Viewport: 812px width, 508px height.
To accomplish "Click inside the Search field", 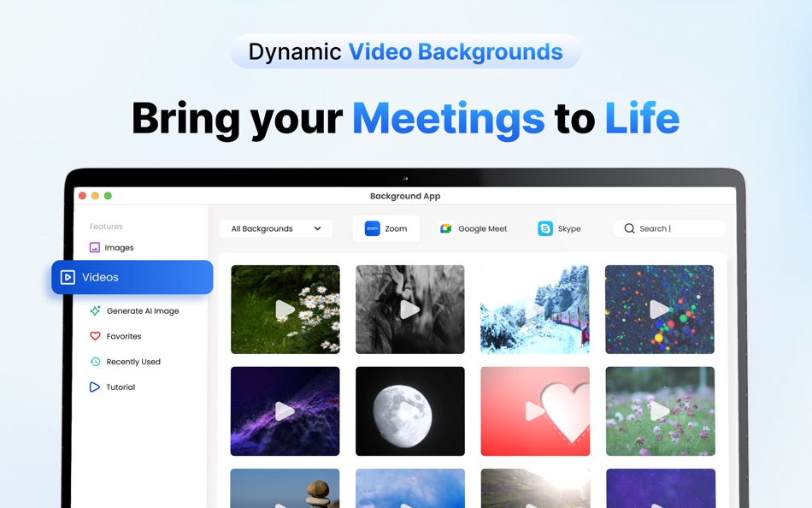I will tap(669, 228).
